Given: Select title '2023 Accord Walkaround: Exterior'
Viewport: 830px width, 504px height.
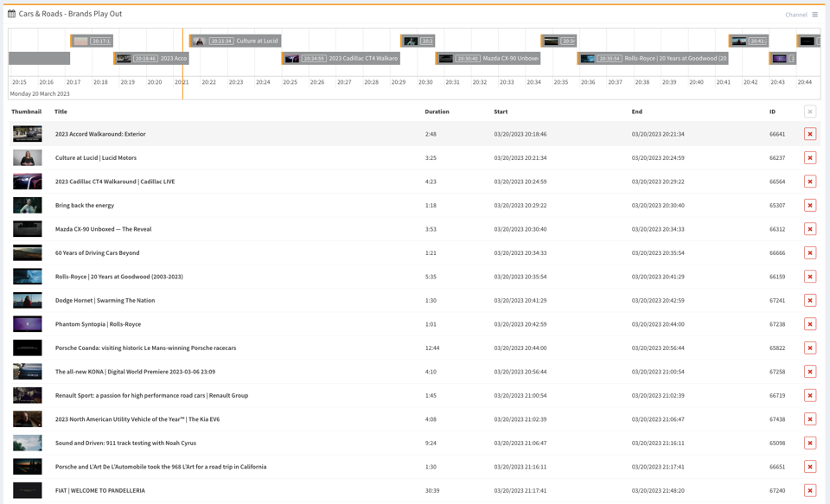Looking at the screenshot, I should point(100,134).
